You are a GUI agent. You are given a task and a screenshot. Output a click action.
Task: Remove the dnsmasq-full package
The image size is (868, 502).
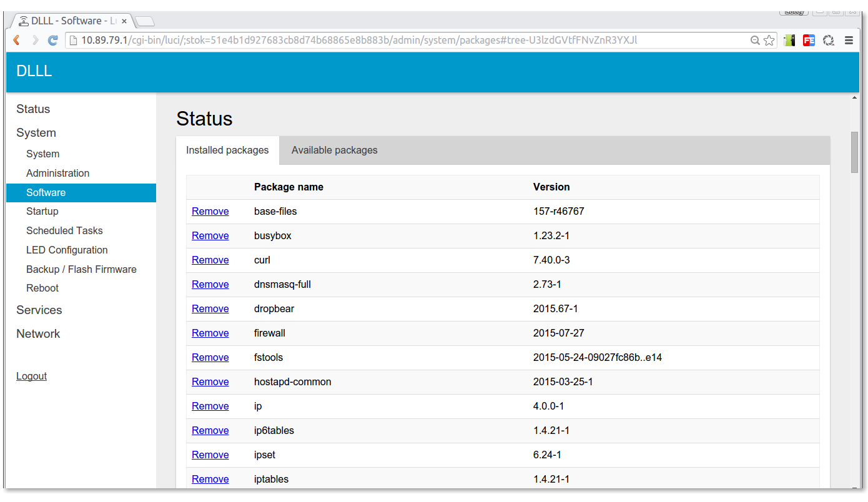(210, 285)
